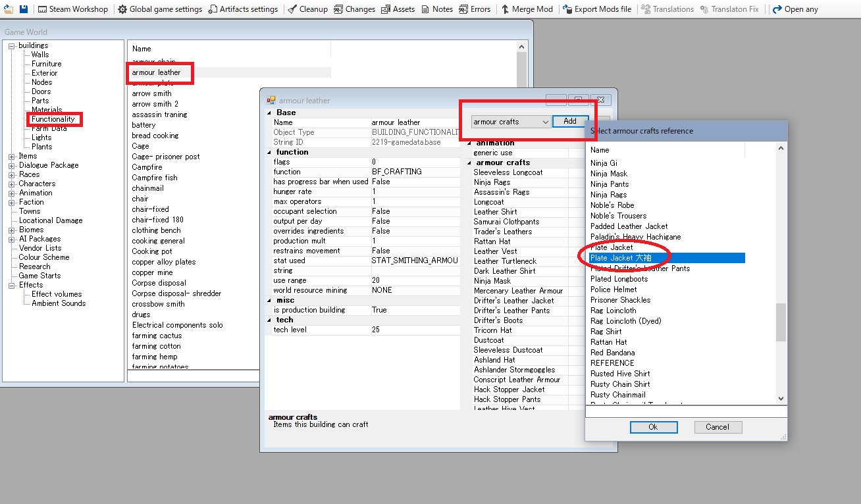Select Ambient Sounds under Effects
Viewport: 861px width, 504px height.
tap(59, 303)
